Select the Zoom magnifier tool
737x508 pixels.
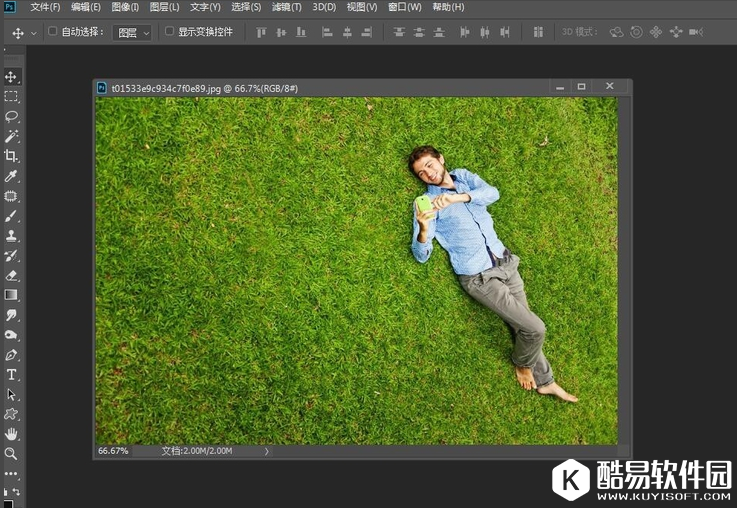[11, 453]
